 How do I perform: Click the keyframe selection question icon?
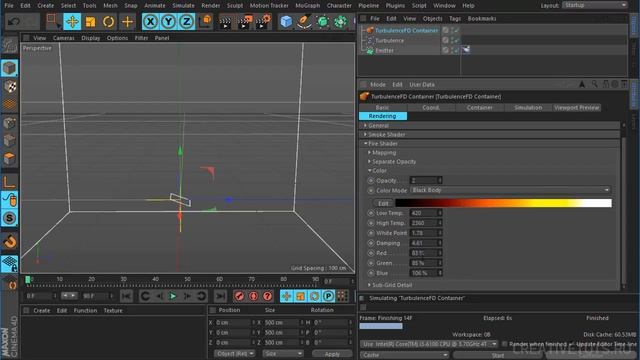tap(267, 296)
